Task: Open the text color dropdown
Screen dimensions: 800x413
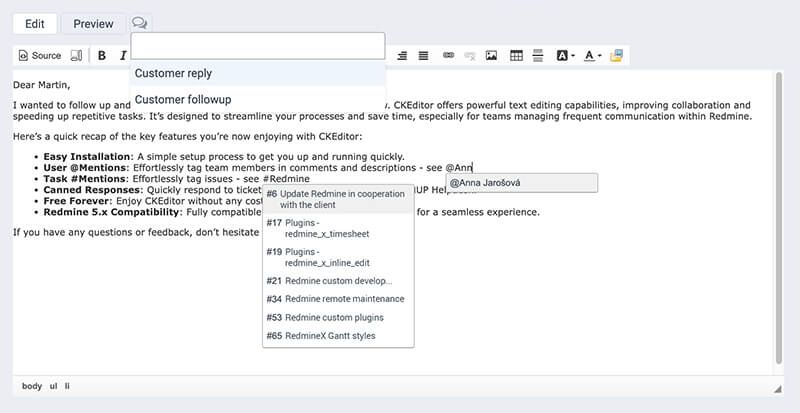Action: [x=592, y=56]
